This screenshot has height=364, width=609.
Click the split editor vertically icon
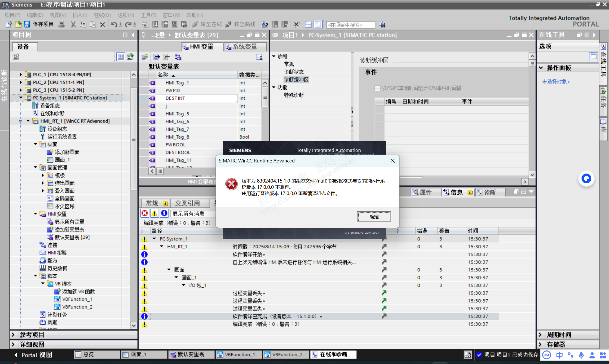[x=318, y=24]
